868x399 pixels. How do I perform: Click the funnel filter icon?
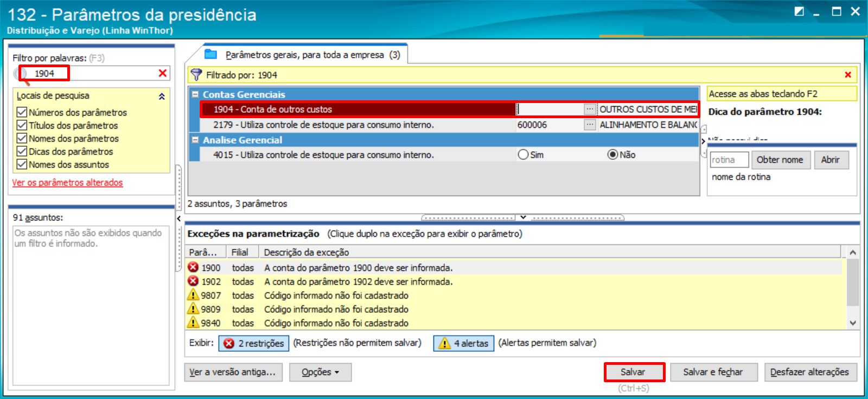196,75
